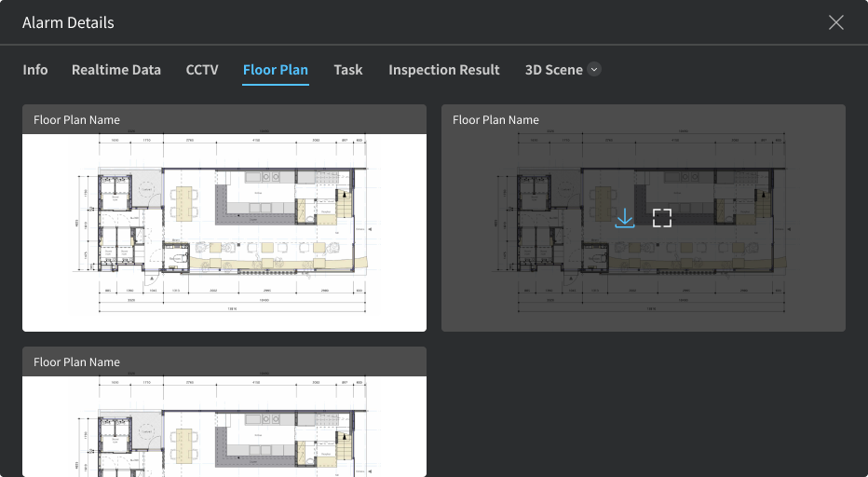Close the Alarm Details dialog
Image resolution: width=868 pixels, height=477 pixels.
coord(835,22)
